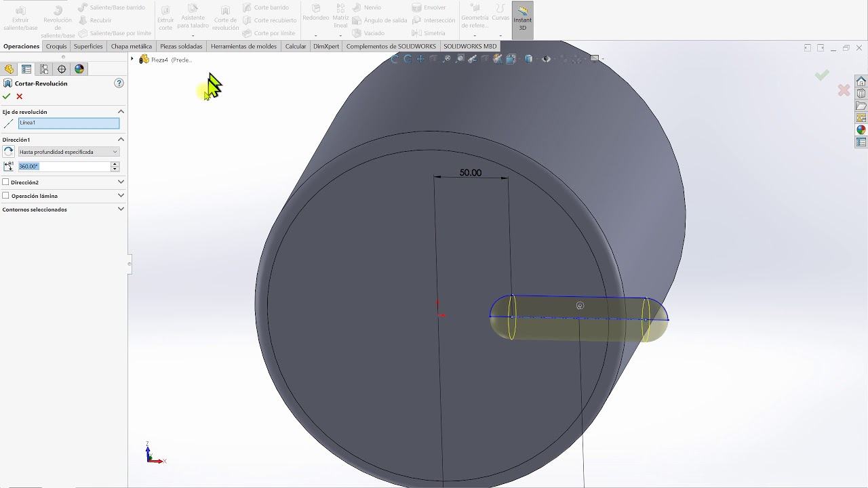Screen dimensions: 868x488
Task: Activate the Instant 3D tool
Action: [x=522, y=20]
